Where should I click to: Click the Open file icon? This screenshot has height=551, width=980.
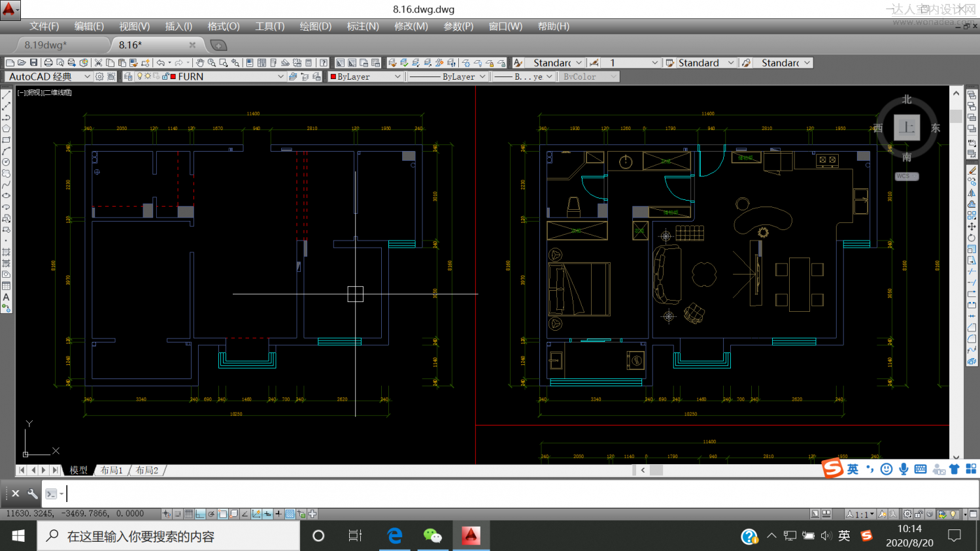coord(22,63)
